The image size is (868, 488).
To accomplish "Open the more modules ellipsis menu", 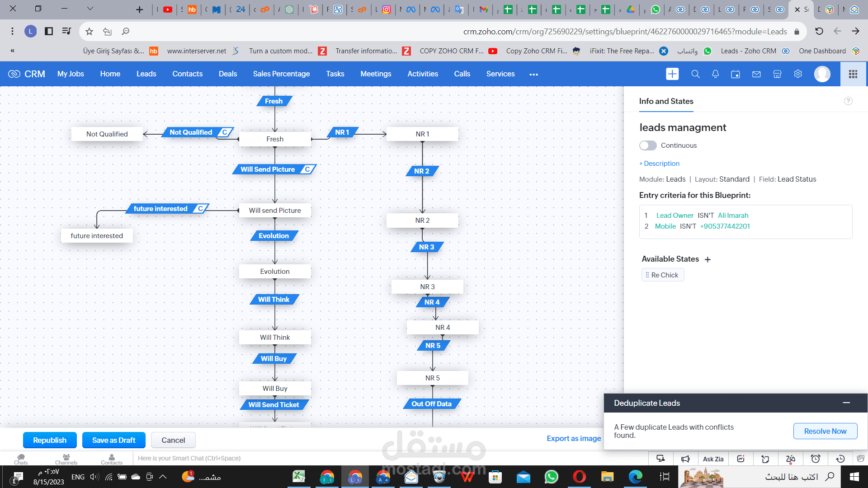I will pos(533,74).
